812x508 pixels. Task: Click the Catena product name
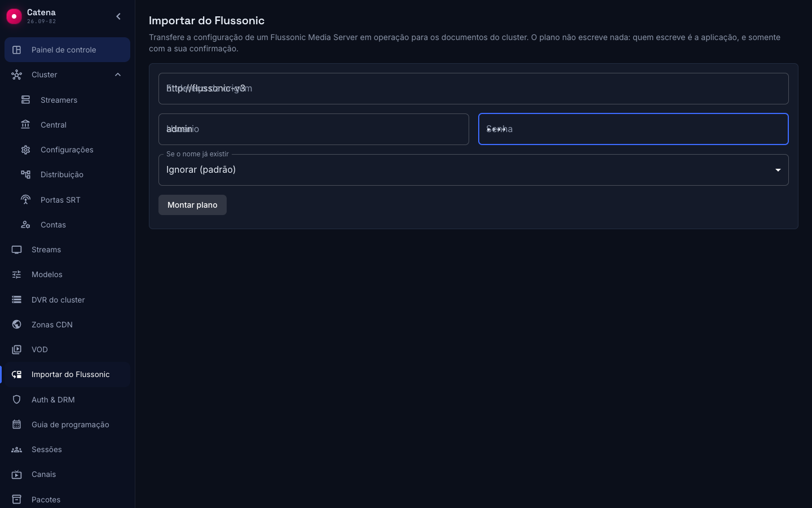coord(41,12)
